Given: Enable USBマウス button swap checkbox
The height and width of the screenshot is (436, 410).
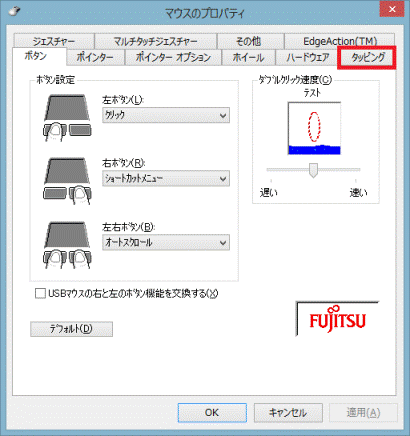Looking at the screenshot, I should (40, 294).
